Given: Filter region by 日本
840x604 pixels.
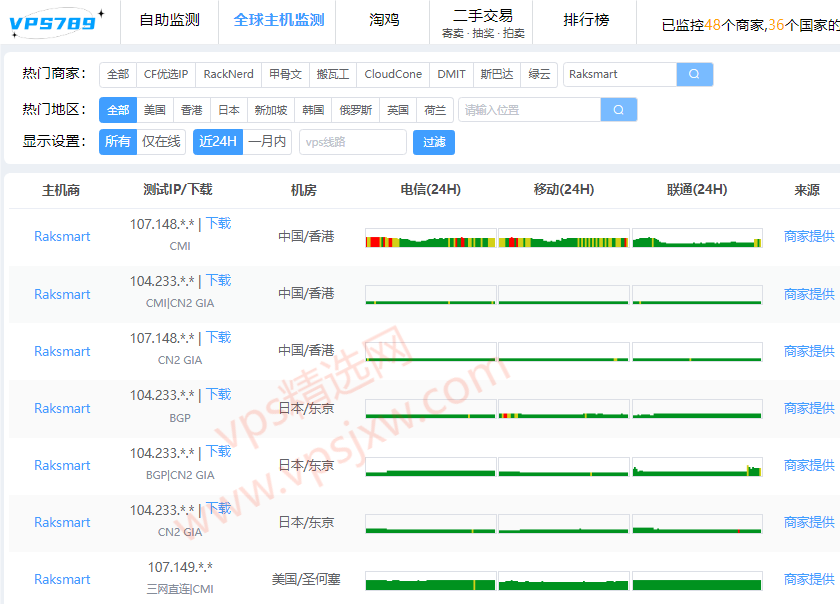Looking at the screenshot, I should click(229, 110).
